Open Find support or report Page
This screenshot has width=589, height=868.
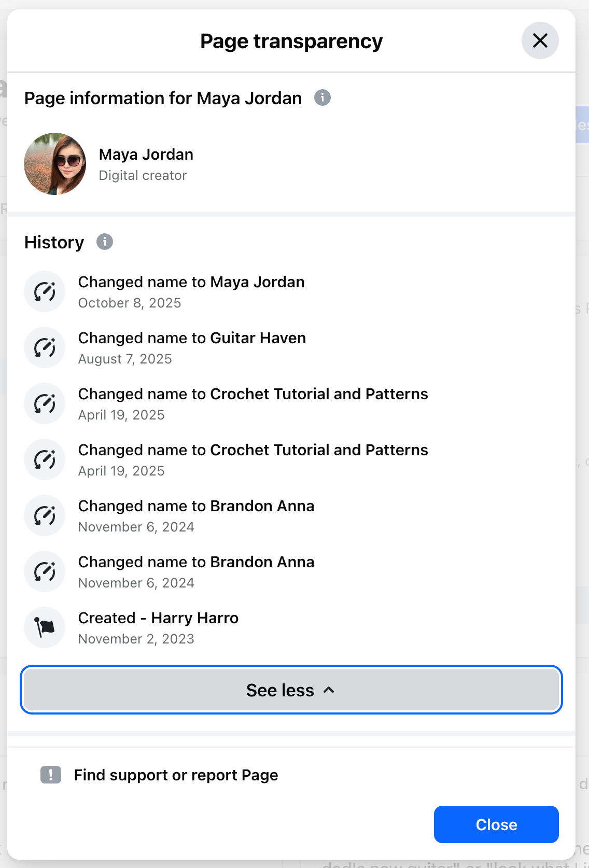coord(175,775)
